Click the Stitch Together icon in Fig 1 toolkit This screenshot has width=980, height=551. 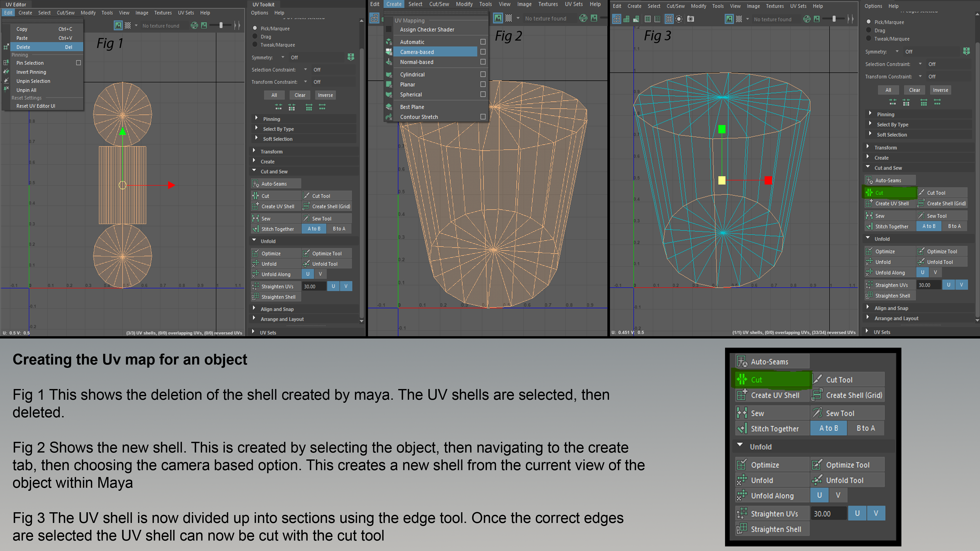click(x=256, y=229)
